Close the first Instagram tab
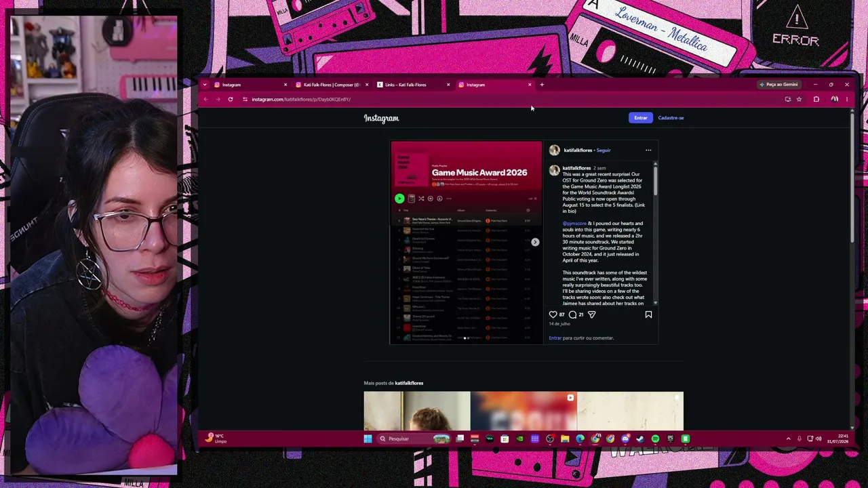 point(285,85)
